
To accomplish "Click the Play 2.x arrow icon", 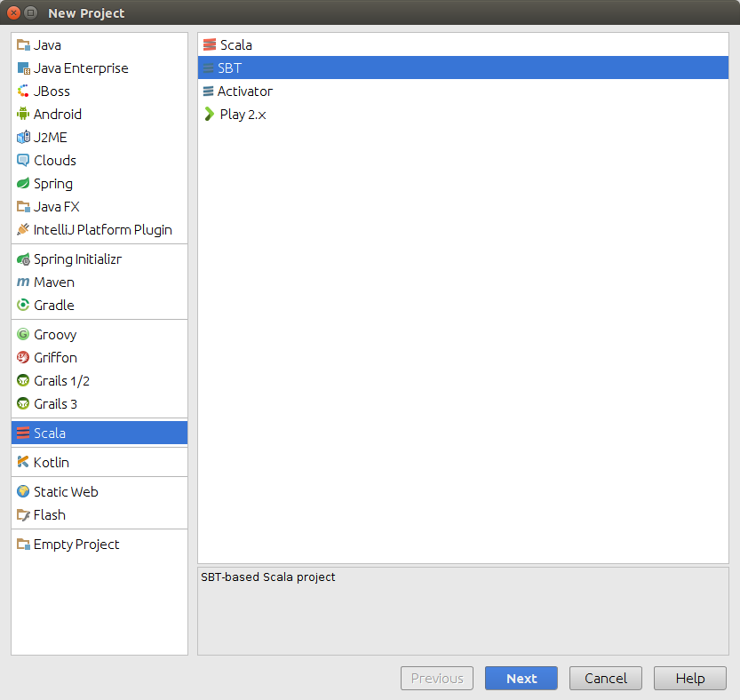I will (x=209, y=114).
